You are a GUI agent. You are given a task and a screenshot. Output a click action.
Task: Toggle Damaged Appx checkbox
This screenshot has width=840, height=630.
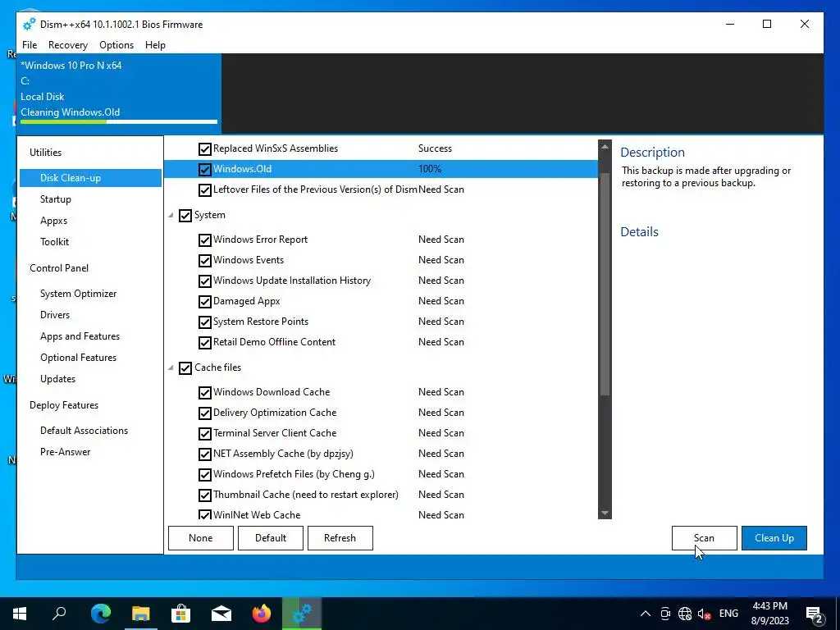point(204,302)
